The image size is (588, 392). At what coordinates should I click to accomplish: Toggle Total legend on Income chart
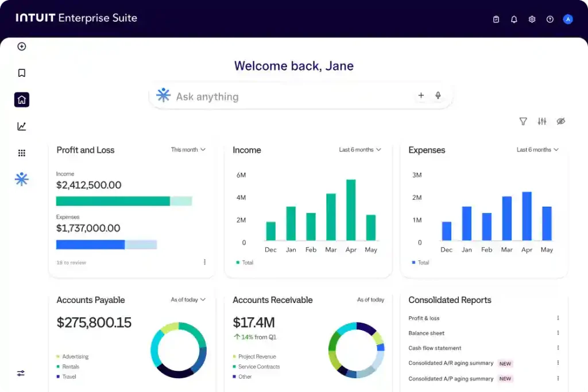(x=245, y=263)
